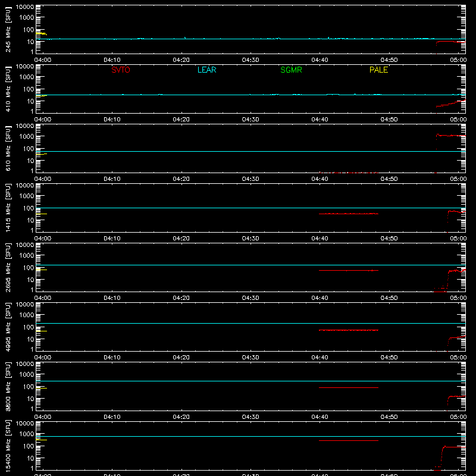The width and height of the screenshot is (476, 476).
Task: Select the 610 MHz [SFU] axis title
Action: 8,149
